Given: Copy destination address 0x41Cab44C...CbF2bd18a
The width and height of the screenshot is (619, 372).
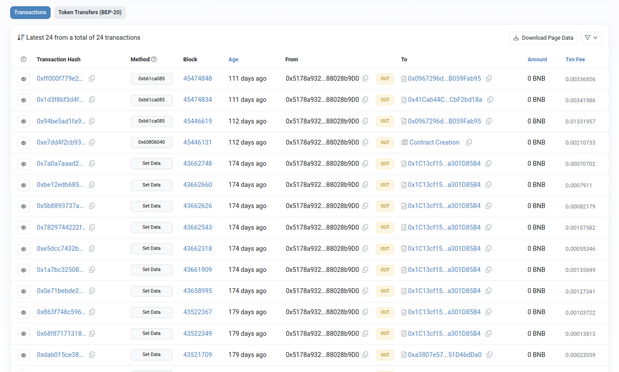Looking at the screenshot, I should [x=490, y=100].
